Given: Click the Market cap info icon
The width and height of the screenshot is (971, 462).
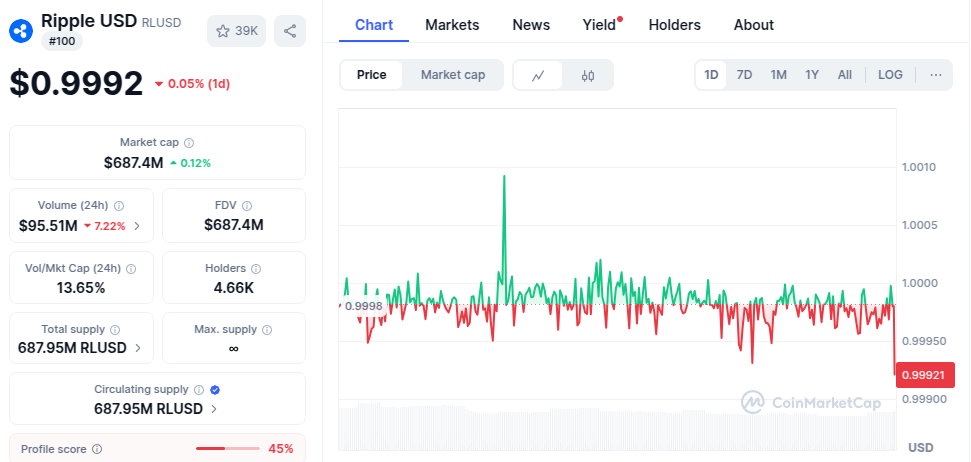Looking at the screenshot, I should click(189, 143).
